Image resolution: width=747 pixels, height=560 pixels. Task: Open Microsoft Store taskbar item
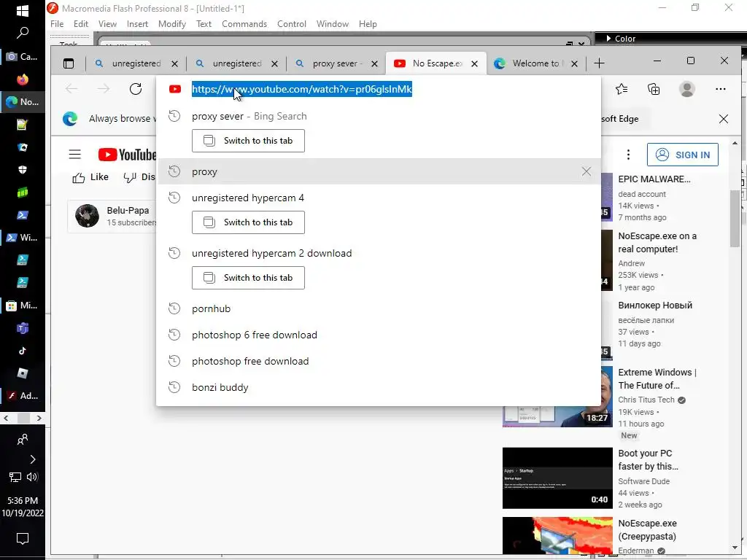click(x=23, y=306)
